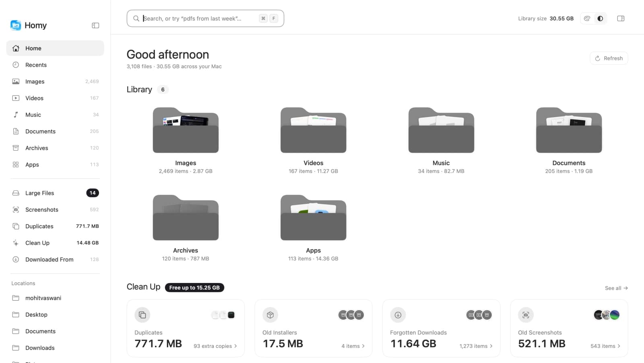Open the Desktop location
Screen dimensions: 644x363
coord(55,314)
